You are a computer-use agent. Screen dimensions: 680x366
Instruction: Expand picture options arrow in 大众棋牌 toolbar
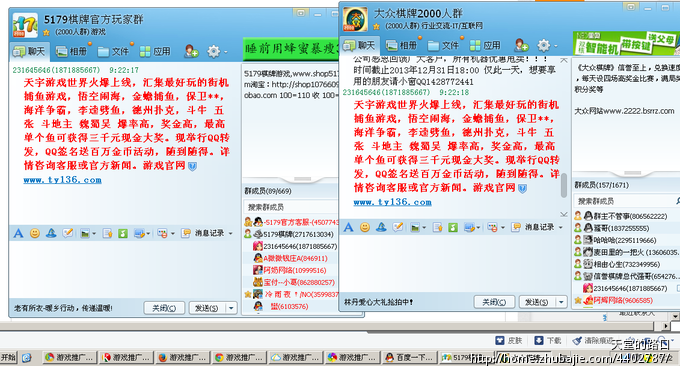click(x=424, y=228)
